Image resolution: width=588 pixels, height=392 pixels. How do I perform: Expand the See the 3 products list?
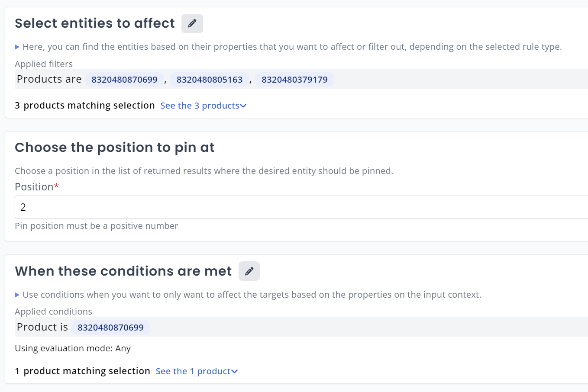[x=203, y=106]
